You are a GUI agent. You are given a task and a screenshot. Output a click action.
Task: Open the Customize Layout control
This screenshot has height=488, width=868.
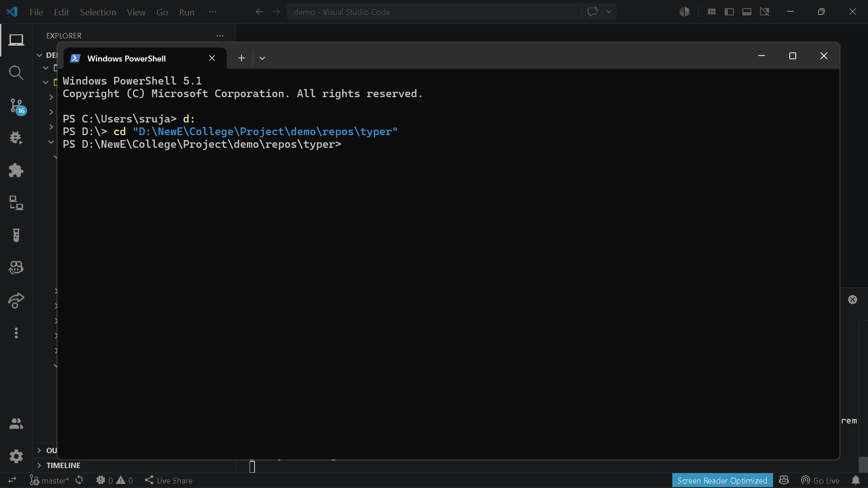pyautogui.click(x=712, y=12)
